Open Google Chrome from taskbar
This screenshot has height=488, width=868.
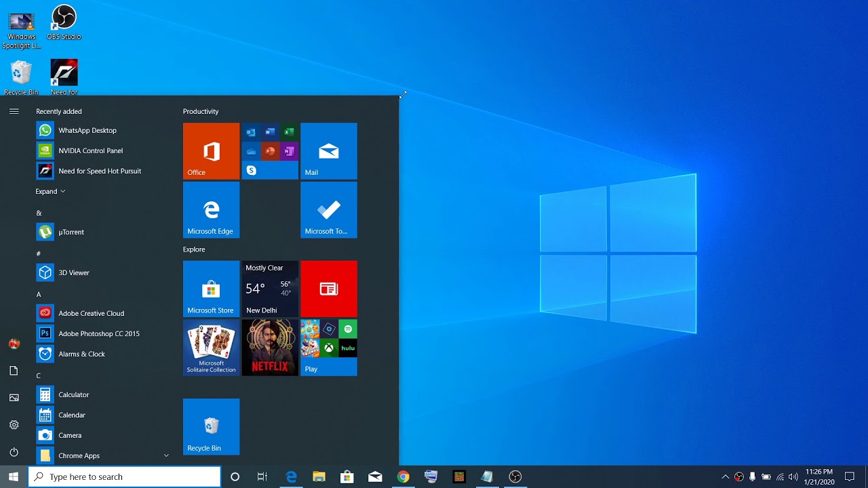(x=403, y=476)
